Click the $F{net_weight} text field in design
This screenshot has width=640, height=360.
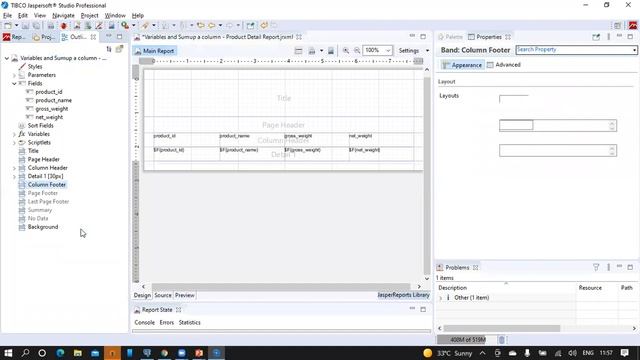[364, 150]
